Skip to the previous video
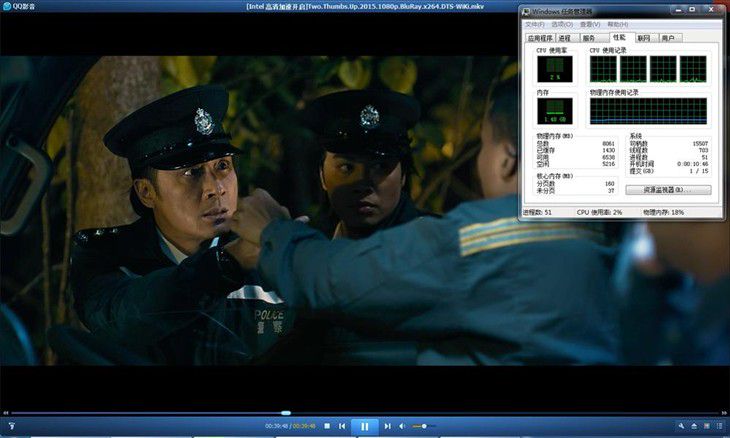Screen dimensions: 730x438 pos(342,426)
